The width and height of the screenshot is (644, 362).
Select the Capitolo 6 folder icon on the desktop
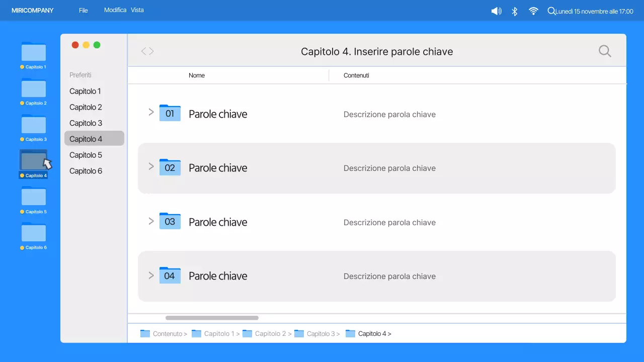click(x=33, y=233)
